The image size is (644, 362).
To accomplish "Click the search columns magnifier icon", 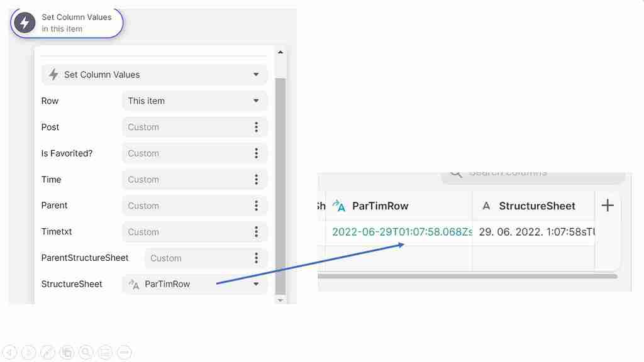I will (x=456, y=173).
